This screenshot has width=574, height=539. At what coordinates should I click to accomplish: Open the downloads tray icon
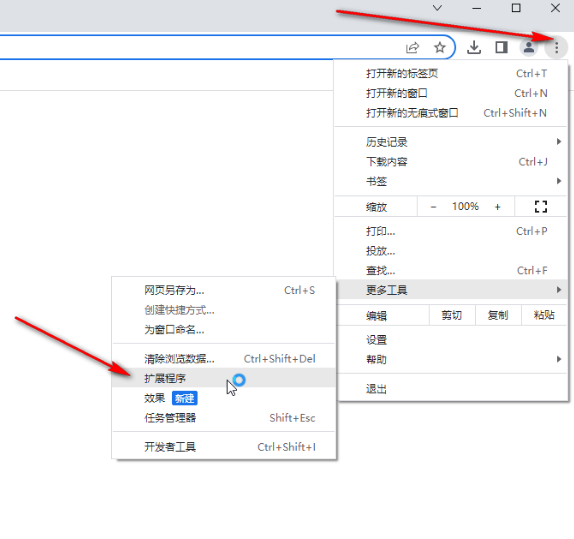click(474, 47)
